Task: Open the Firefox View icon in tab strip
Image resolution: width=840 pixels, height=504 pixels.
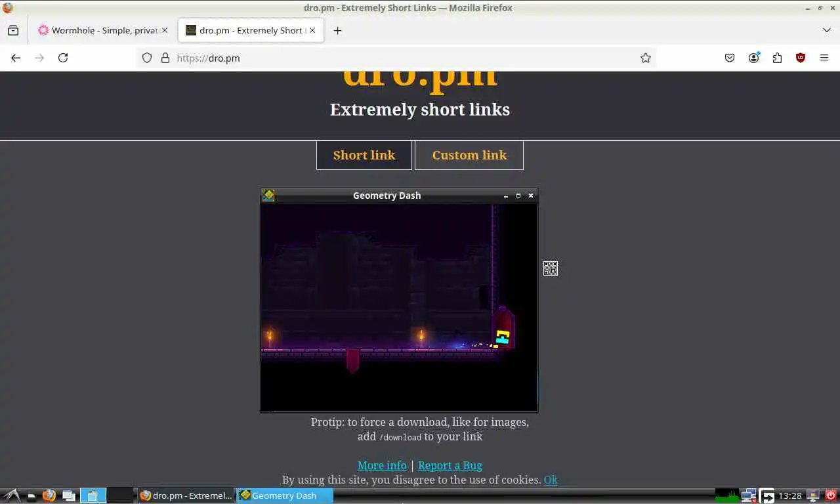Action: (13, 30)
